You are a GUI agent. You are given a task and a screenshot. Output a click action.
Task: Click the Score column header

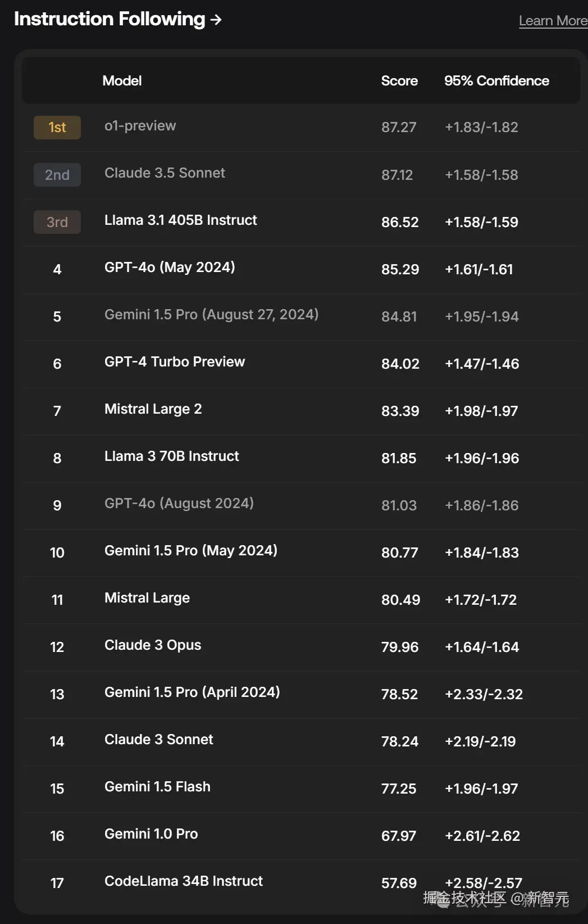tap(399, 81)
